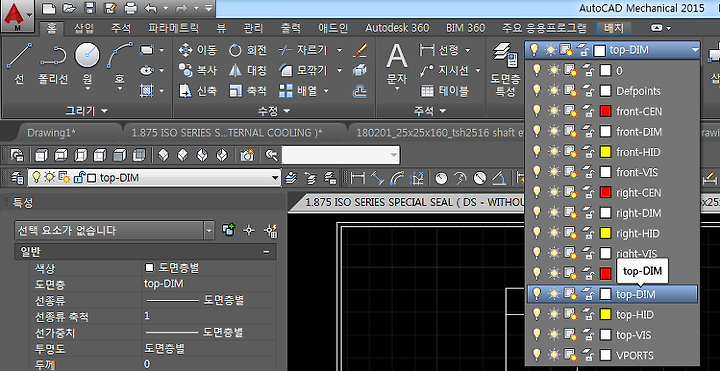Open the 파라메트릭 ribbon tab
Viewport: 720px width, 371px height.
tap(174, 28)
